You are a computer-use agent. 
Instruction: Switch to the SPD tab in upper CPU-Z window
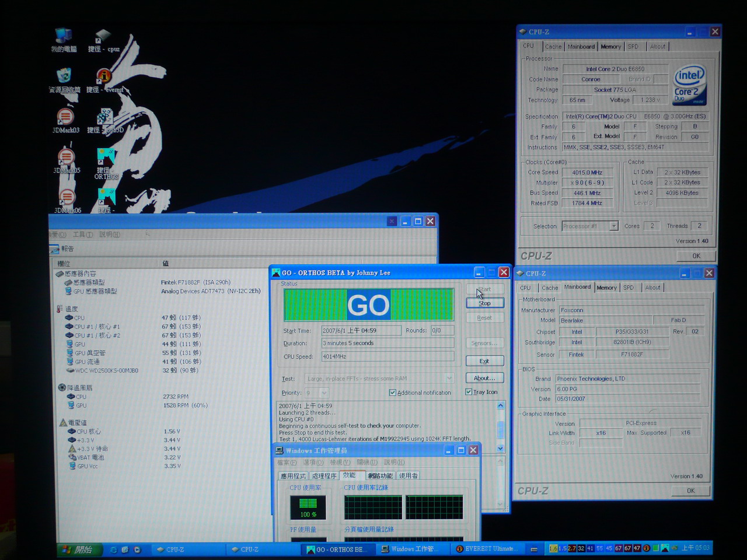[633, 47]
